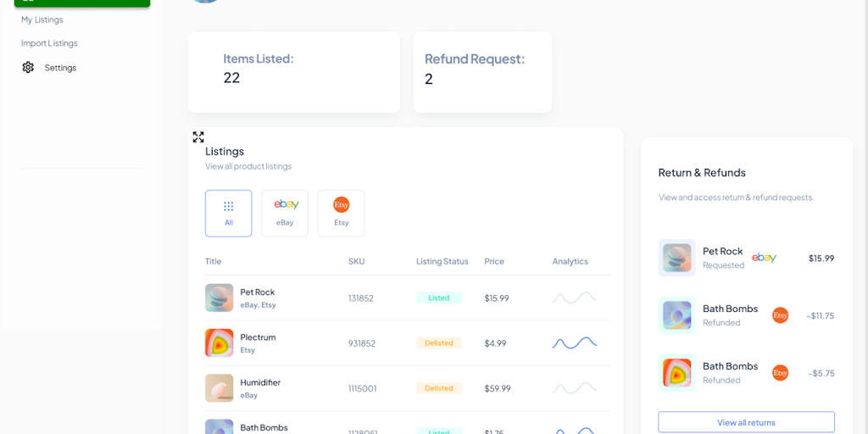Sort by Listing Status column header

click(x=442, y=261)
